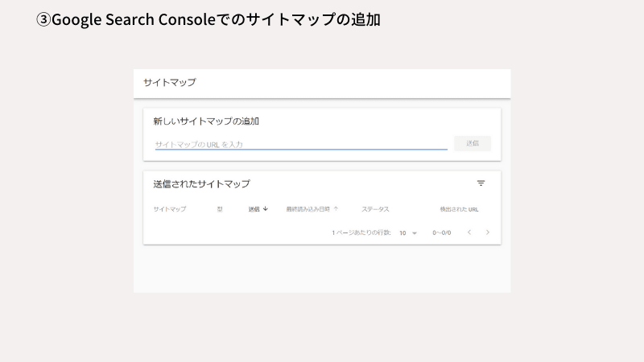The image size is (644, 362).
Task: Click the 1ページあたりの行数 label
Action: 361,232
